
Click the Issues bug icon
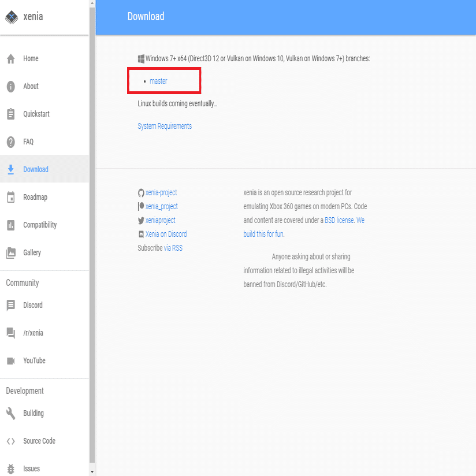tap(11, 468)
